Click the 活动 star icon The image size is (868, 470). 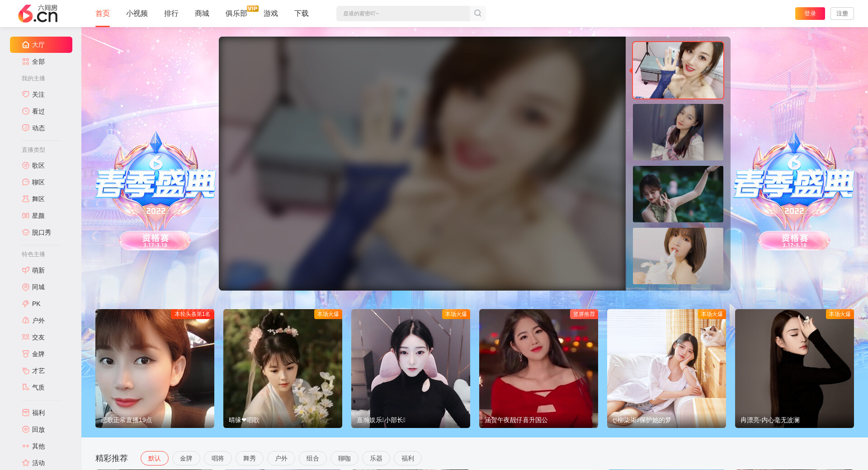[x=26, y=463]
